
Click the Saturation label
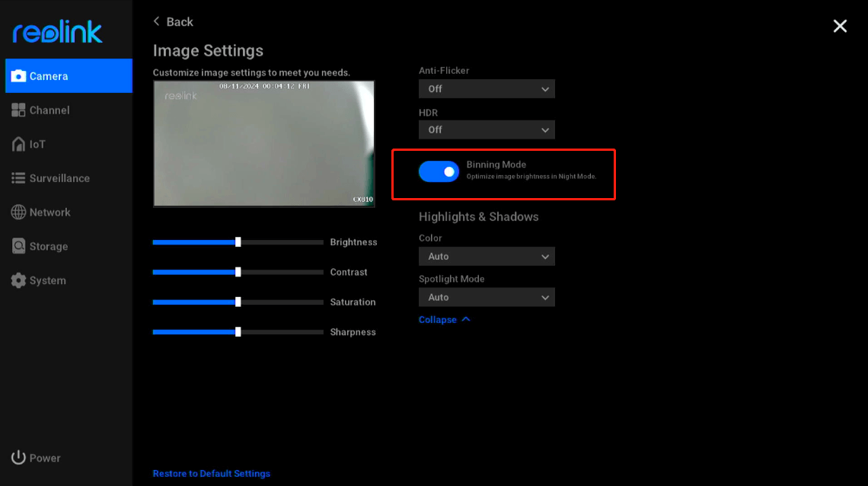353,302
